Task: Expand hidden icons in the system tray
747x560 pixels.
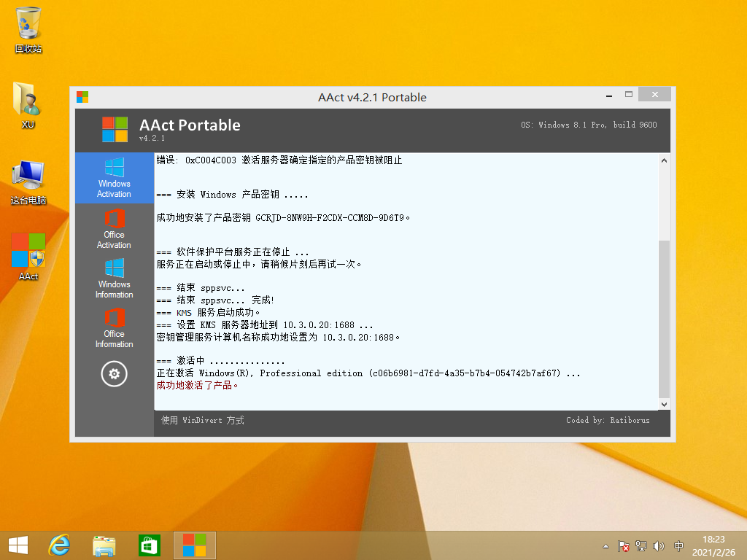Action: (x=605, y=545)
